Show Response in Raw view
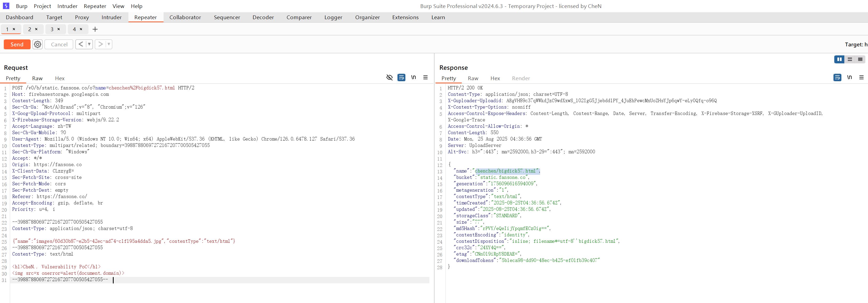The height and width of the screenshot is (303, 868). 473,78
